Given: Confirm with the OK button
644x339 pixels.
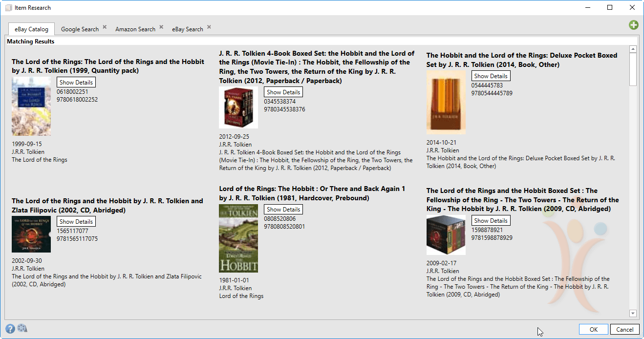Looking at the screenshot, I should (x=593, y=329).
